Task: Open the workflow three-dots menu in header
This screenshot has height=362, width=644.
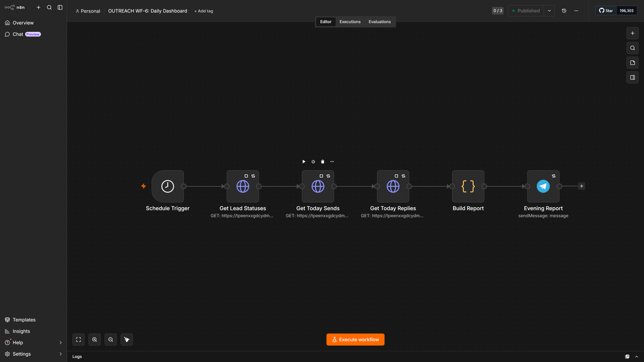Action: [x=576, y=11]
